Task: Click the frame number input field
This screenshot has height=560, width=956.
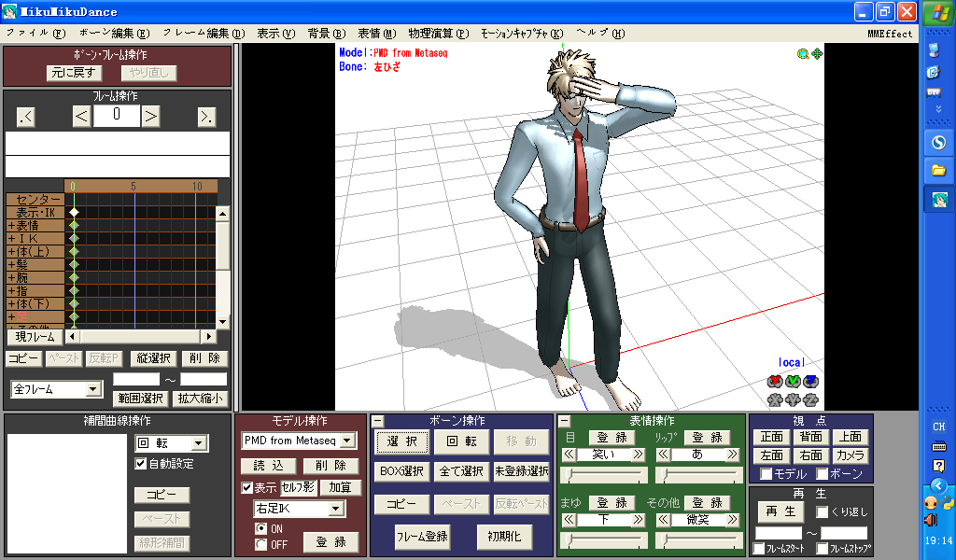Action: click(x=117, y=116)
